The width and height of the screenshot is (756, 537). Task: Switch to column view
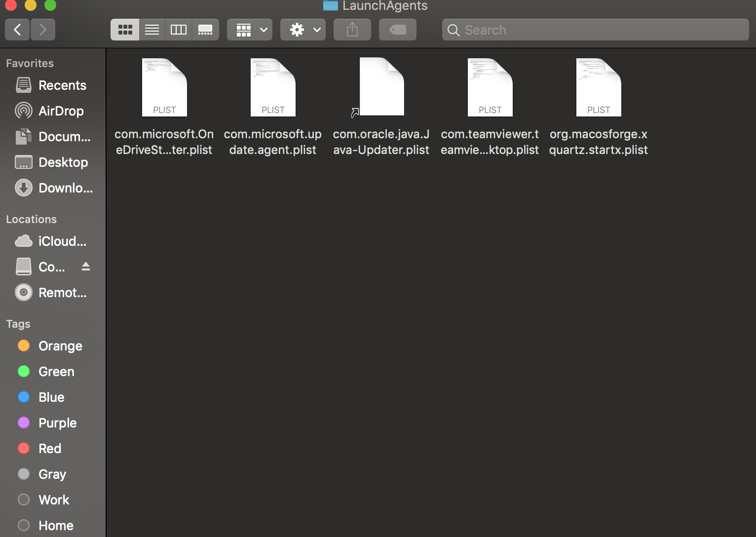pyautogui.click(x=178, y=30)
